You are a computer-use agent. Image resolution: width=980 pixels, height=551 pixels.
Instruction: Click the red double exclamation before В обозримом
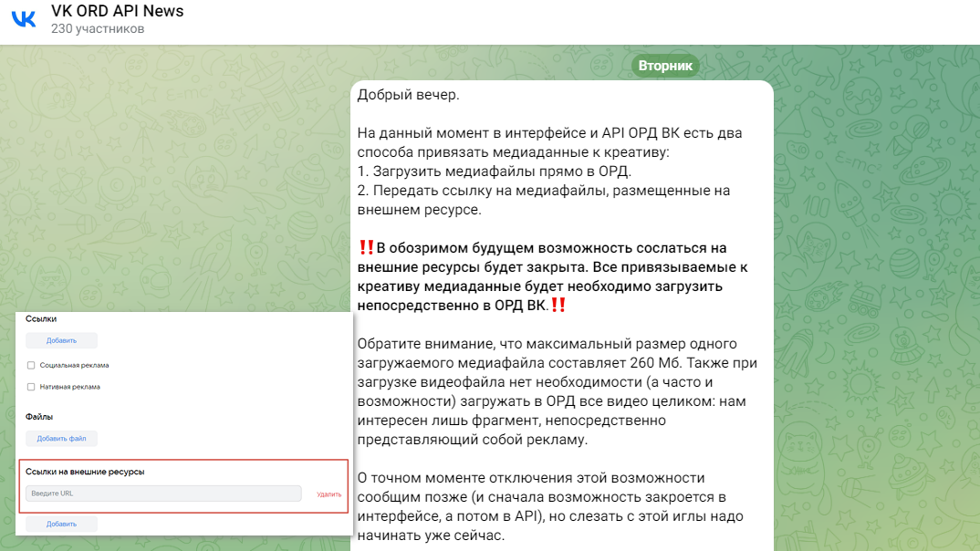click(x=366, y=247)
